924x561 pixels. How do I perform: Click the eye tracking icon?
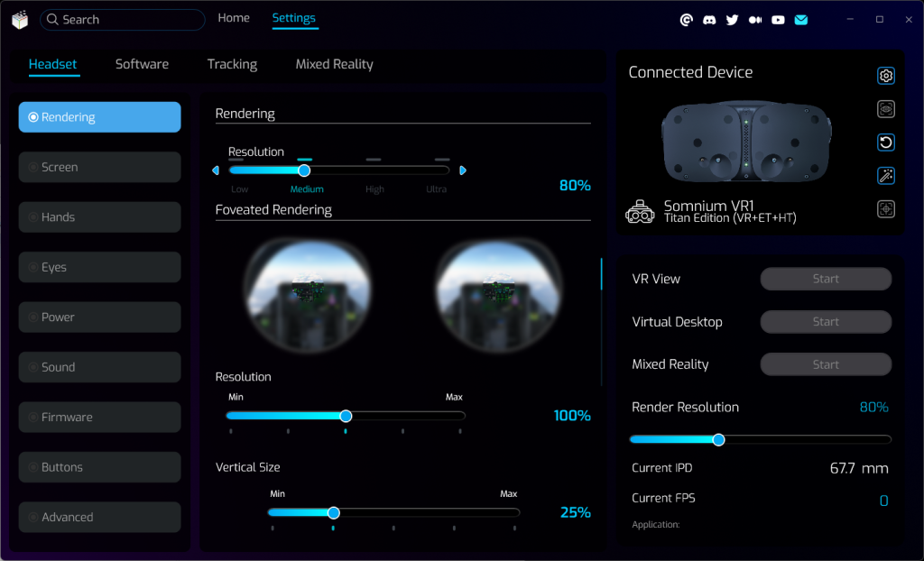coord(886,109)
